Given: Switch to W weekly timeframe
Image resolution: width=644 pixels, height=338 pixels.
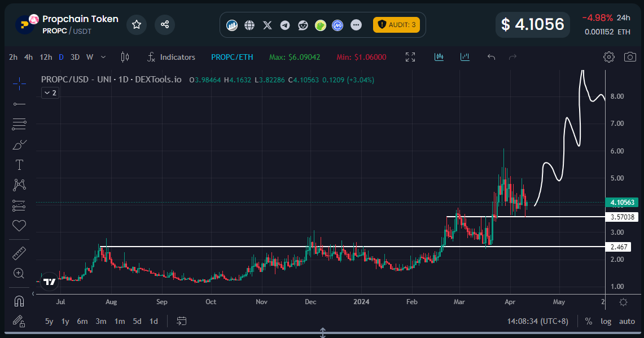Looking at the screenshot, I should (x=90, y=57).
